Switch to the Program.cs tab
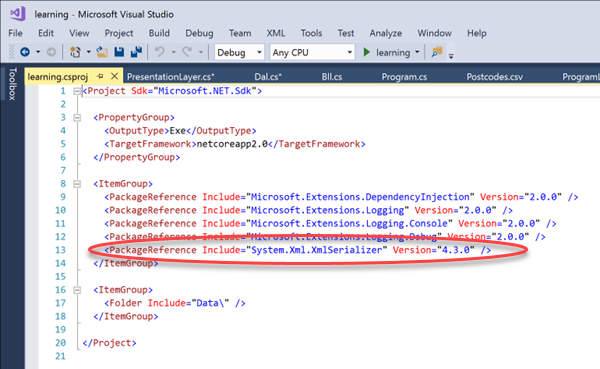Viewport: 600px width, 369px height. click(404, 77)
